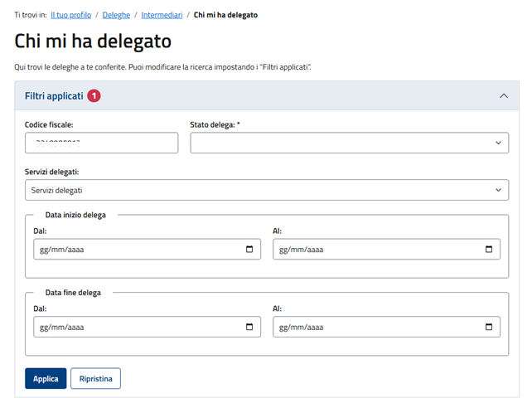Open calendar picker for Data inizio delega Dal
Image resolution: width=532 pixels, height=403 pixels.
tap(249, 250)
